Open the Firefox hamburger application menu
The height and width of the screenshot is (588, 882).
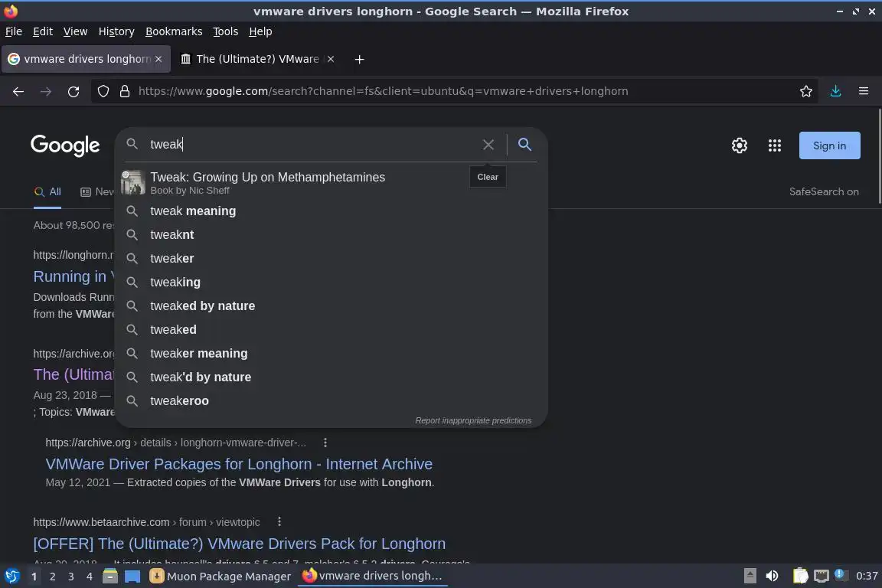coord(864,91)
